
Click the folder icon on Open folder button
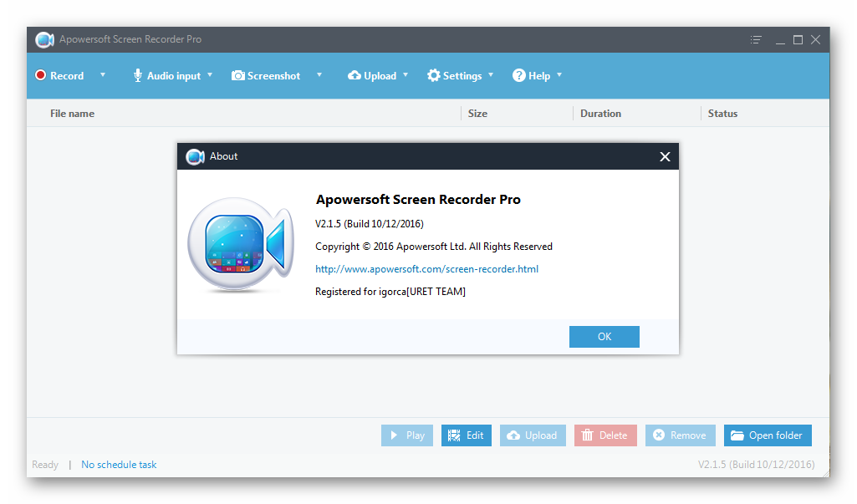[x=737, y=435]
